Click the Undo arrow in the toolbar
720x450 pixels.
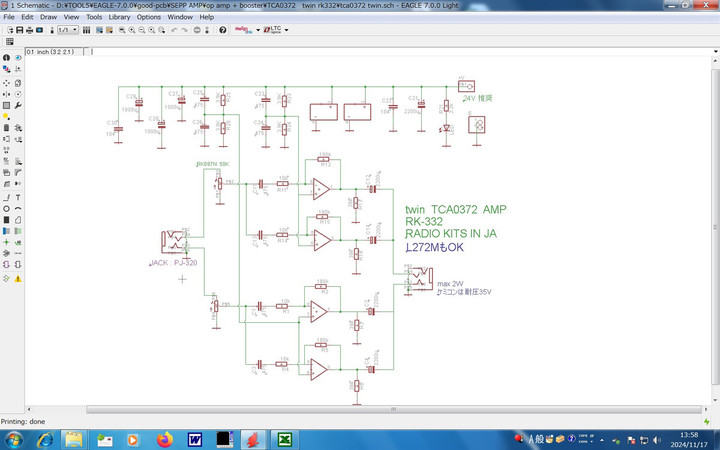tap(174, 30)
